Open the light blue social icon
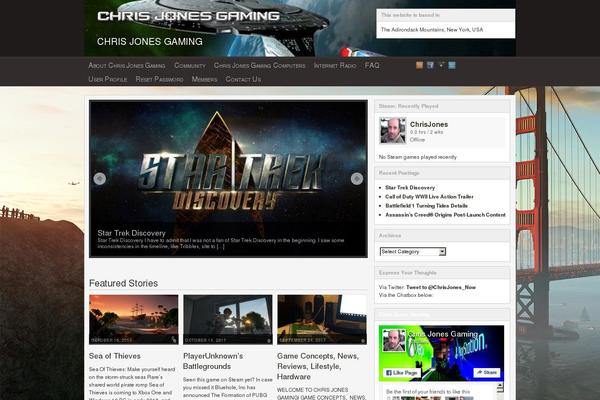 click(452, 65)
